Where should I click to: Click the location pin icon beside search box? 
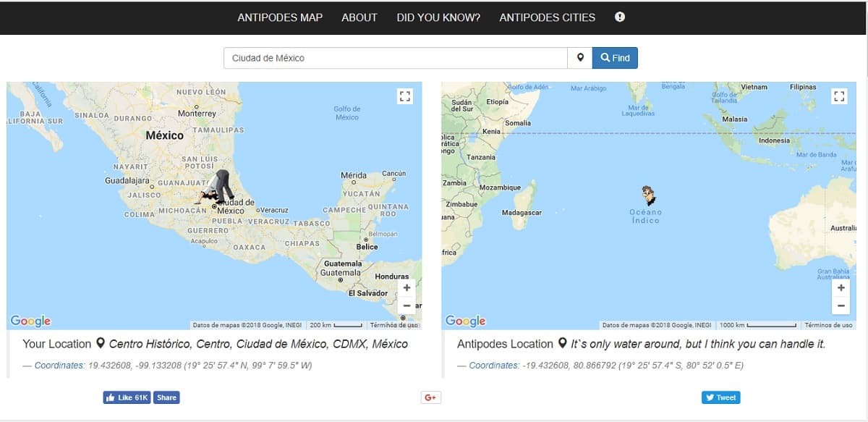pyautogui.click(x=581, y=57)
